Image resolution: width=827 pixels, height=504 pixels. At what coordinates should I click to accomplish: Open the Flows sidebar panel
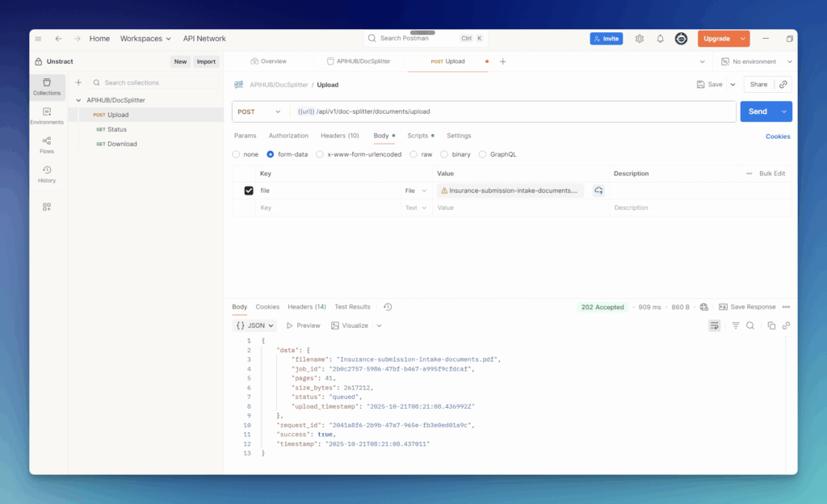[x=47, y=145]
